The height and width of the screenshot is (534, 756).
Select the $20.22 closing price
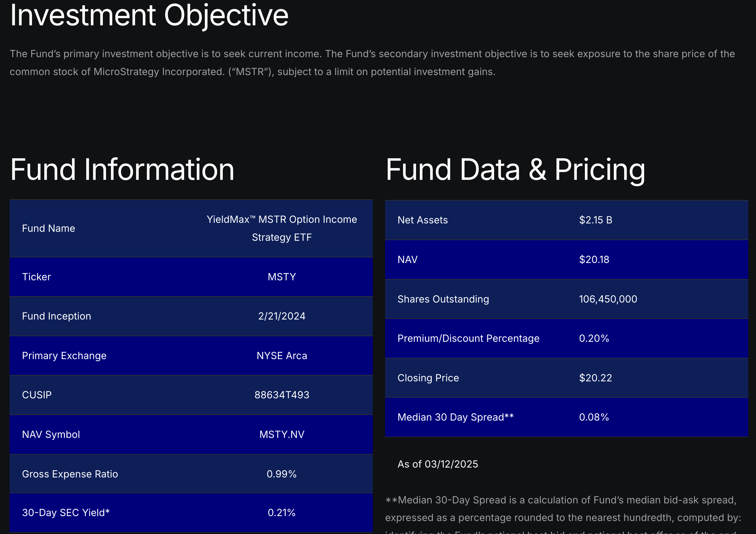[596, 378]
